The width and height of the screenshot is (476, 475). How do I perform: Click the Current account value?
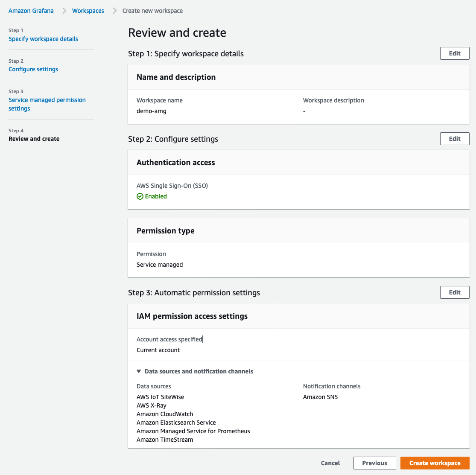coord(158,350)
